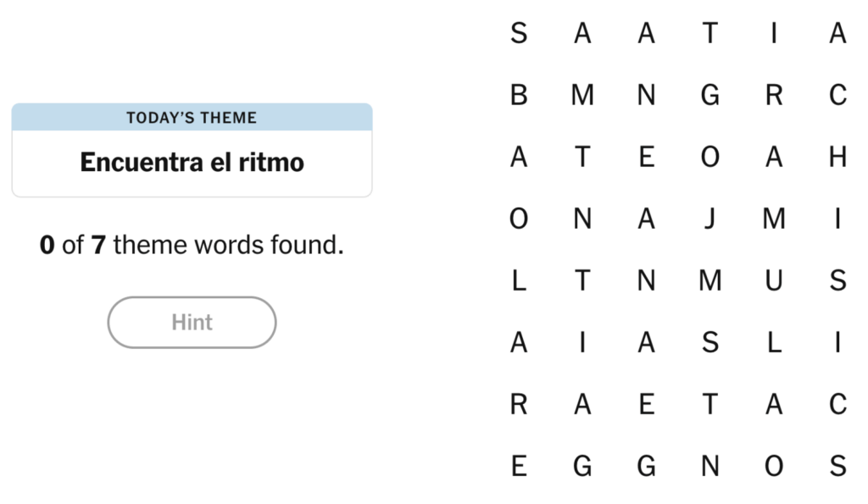The image size is (868, 504).
Task: Click the letter E starting the bottom row
Action: coord(519,465)
